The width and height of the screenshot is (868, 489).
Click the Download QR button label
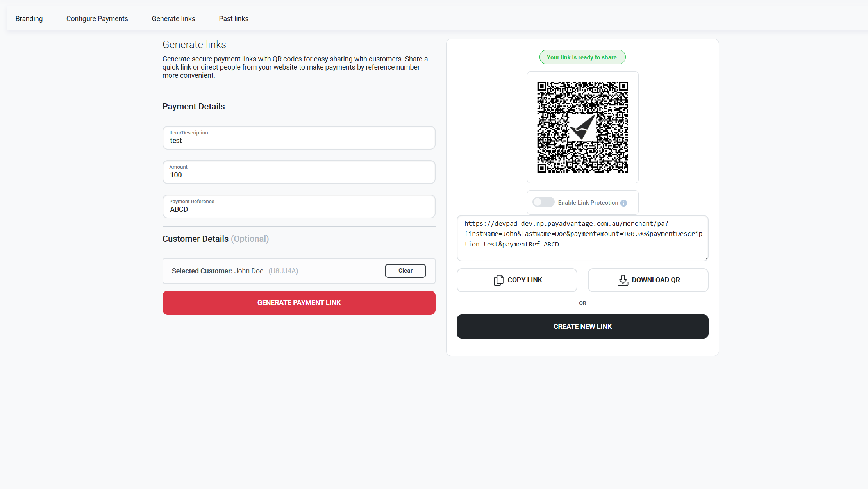pos(656,280)
